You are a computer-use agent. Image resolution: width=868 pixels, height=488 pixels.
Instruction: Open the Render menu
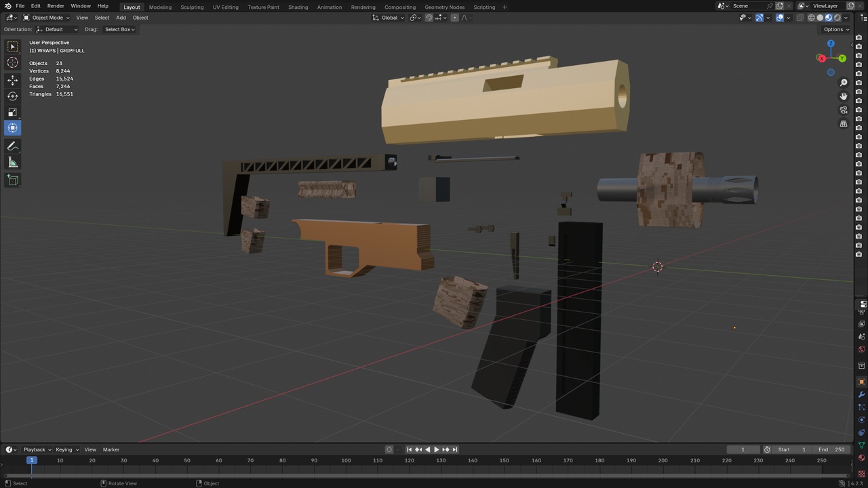tap(56, 6)
